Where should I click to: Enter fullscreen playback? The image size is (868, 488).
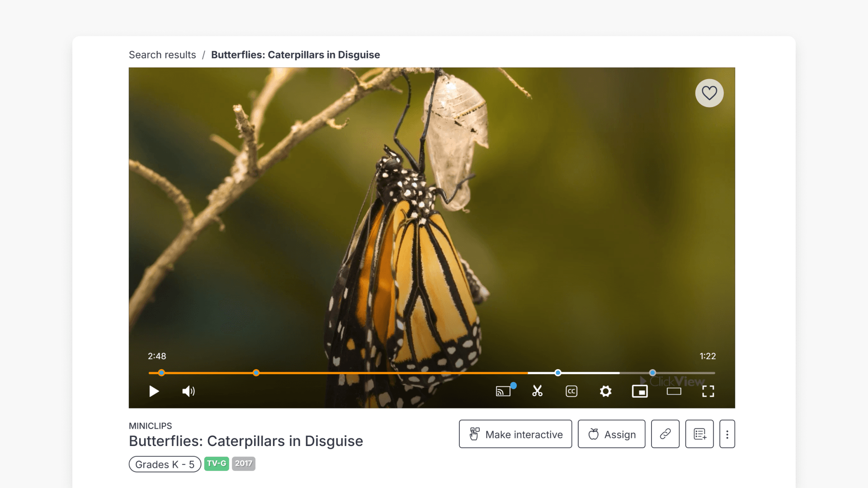[x=708, y=391]
